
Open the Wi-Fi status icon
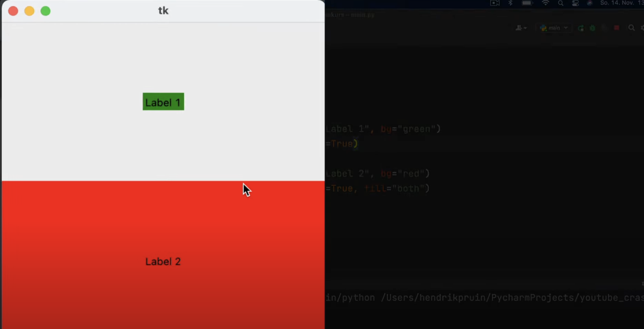(546, 4)
